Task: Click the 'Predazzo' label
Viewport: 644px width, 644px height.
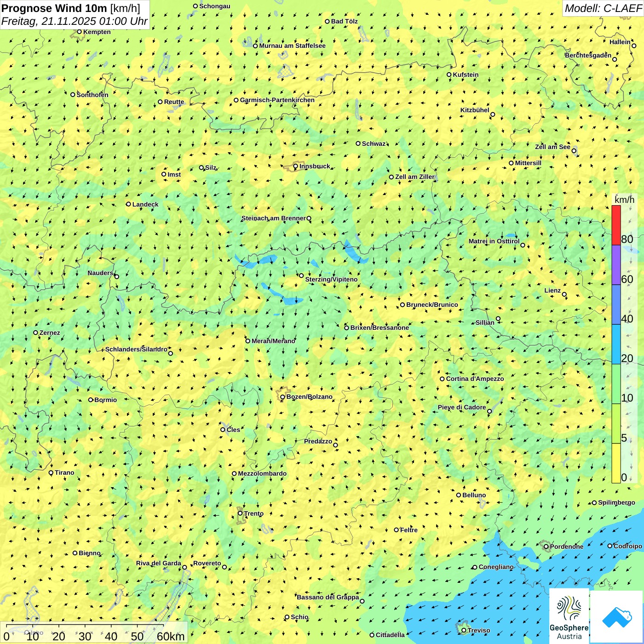Action: 318,441
